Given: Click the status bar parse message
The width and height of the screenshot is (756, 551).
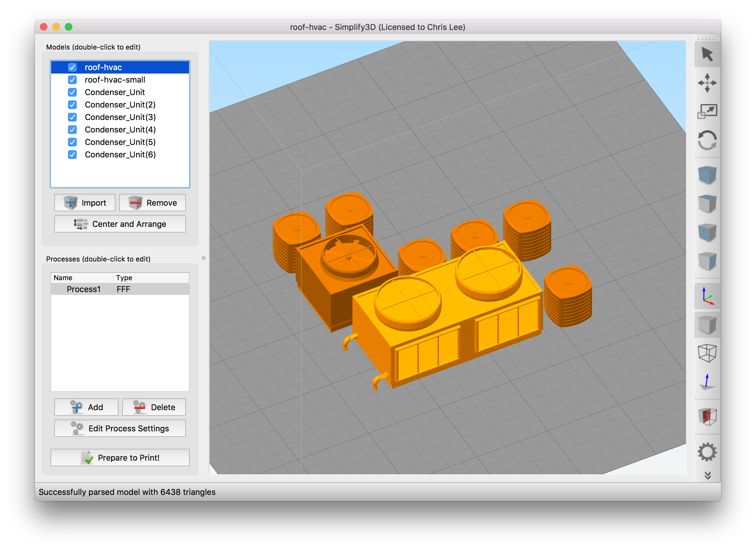Looking at the screenshot, I should coord(127,492).
